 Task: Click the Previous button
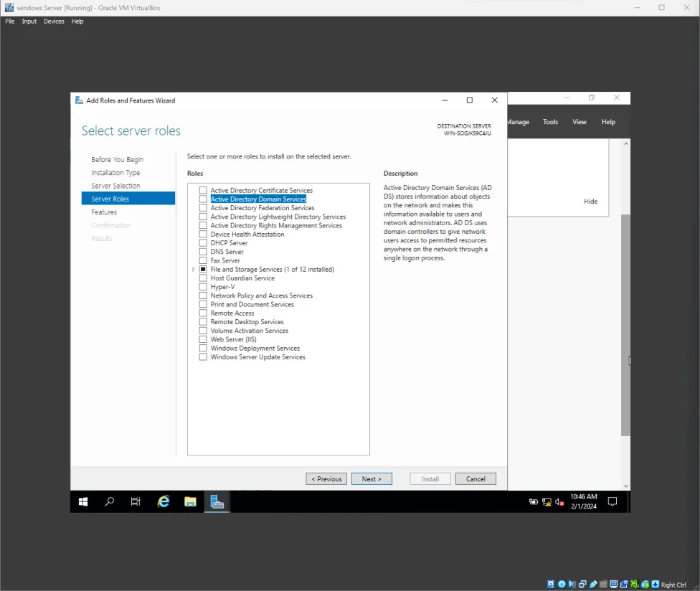pyautogui.click(x=326, y=479)
